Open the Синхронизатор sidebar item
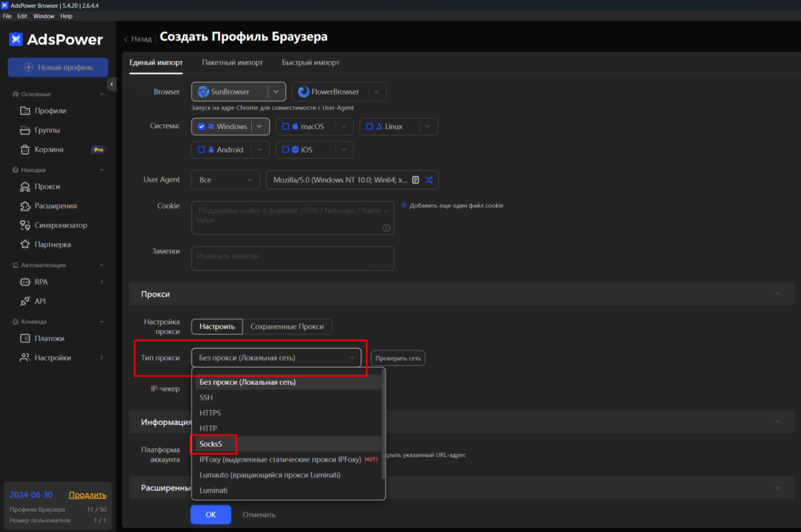801x532 pixels. click(x=59, y=225)
